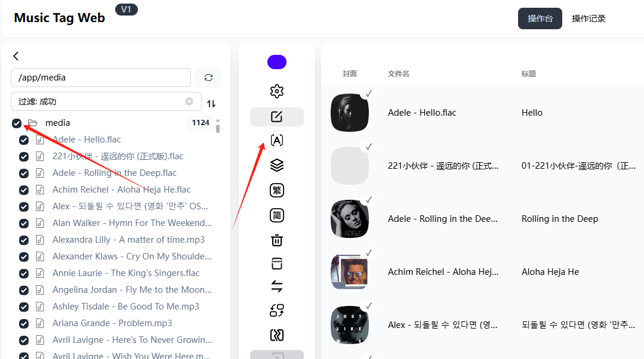Image resolution: width=644 pixels, height=359 pixels.
Task: Open the stacked layers tool
Action: [277, 165]
